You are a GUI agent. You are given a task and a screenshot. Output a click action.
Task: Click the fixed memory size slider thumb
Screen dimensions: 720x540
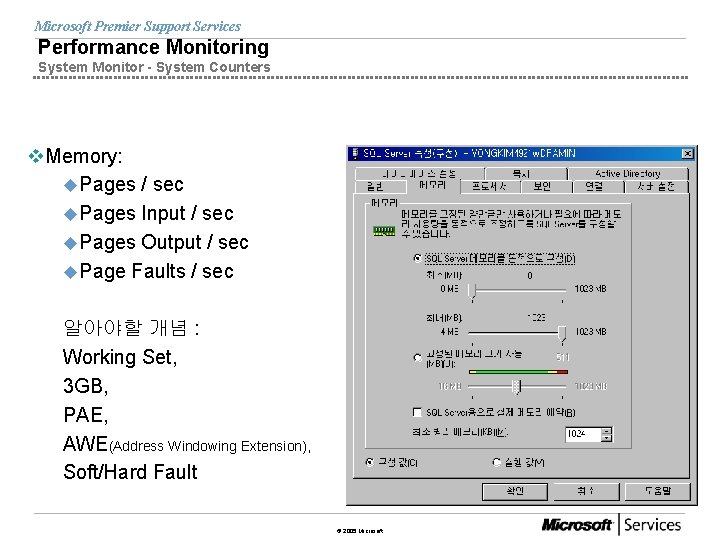pos(517,386)
